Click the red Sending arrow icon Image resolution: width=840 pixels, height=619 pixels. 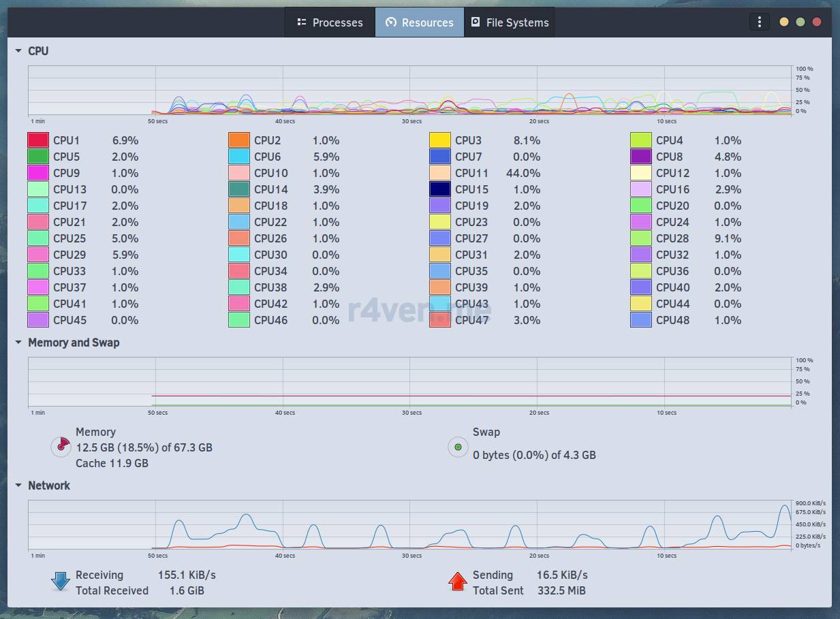click(458, 582)
